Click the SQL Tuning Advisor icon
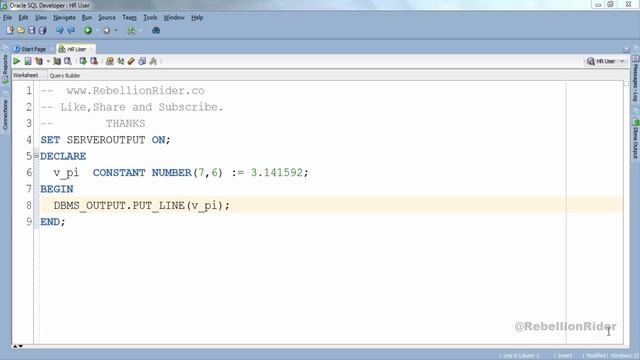The height and width of the screenshot is (360, 640). click(x=68, y=61)
